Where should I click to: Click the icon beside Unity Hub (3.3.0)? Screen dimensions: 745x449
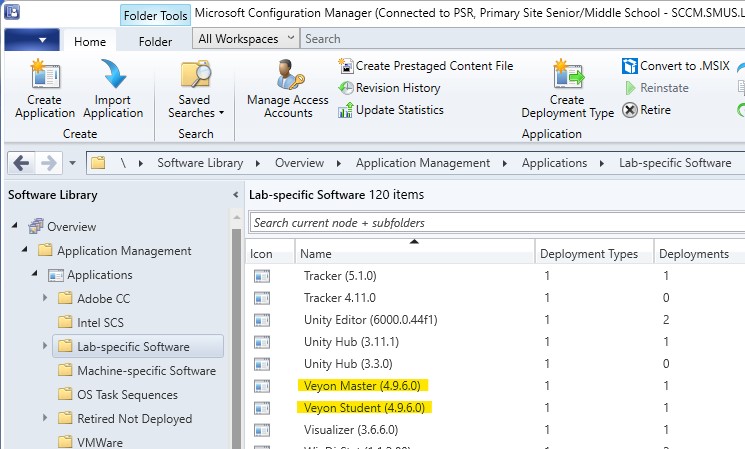click(x=262, y=364)
